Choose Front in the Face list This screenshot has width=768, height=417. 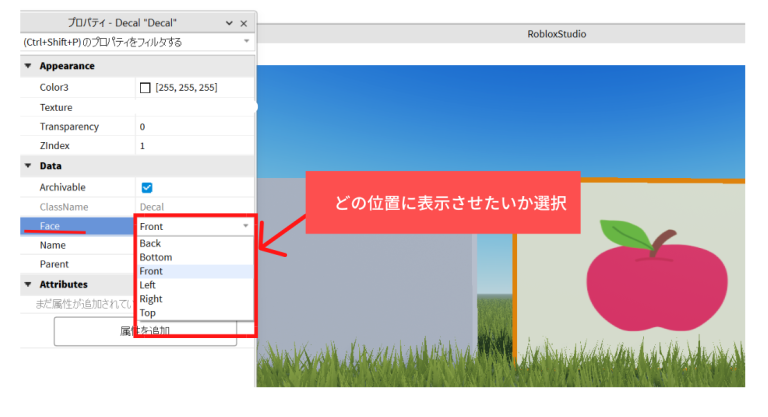151,271
